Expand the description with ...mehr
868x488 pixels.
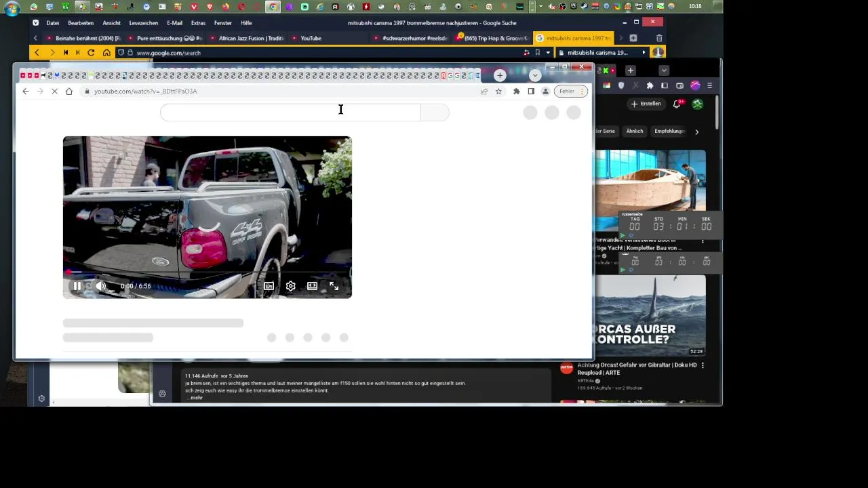coord(195,398)
